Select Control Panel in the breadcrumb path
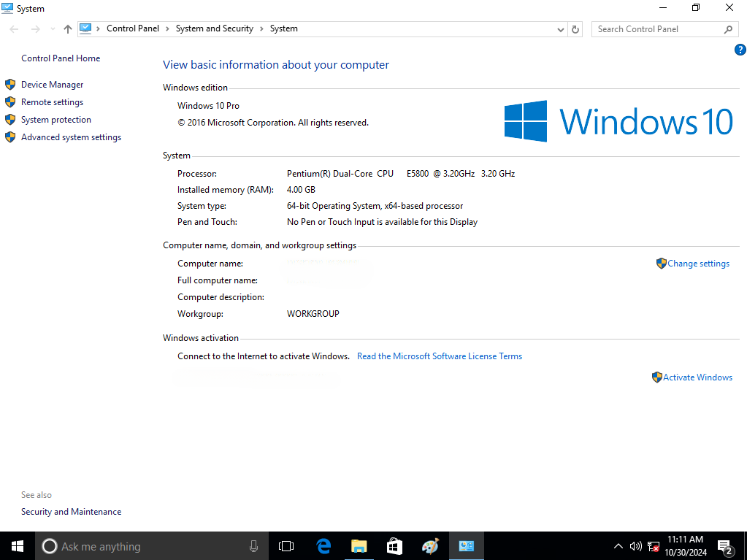Image resolution: width=747 pixels, height=560 pixels. click(132, 29)
